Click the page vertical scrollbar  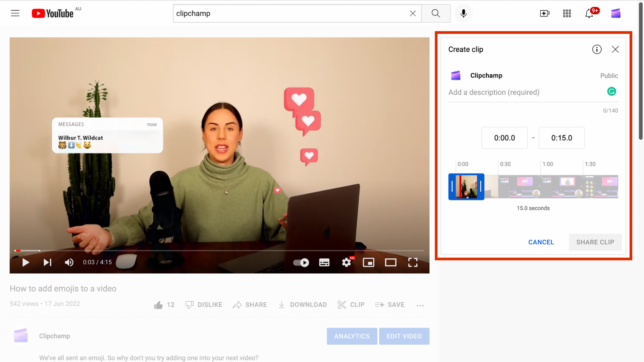pos(641,70)
